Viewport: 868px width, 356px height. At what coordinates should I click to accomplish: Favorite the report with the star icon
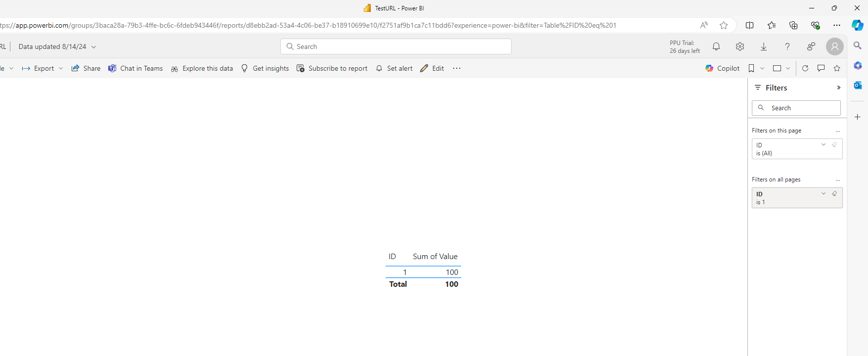click(x=837, y=68)
